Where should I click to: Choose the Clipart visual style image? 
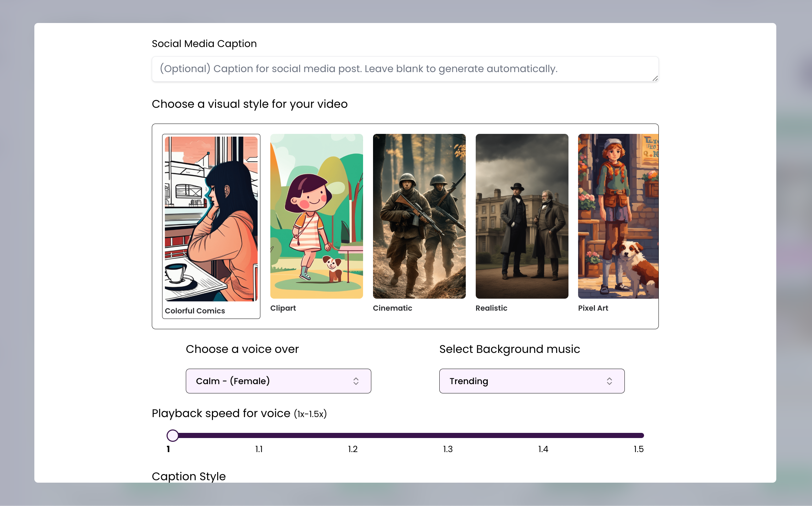pos(316,216)
